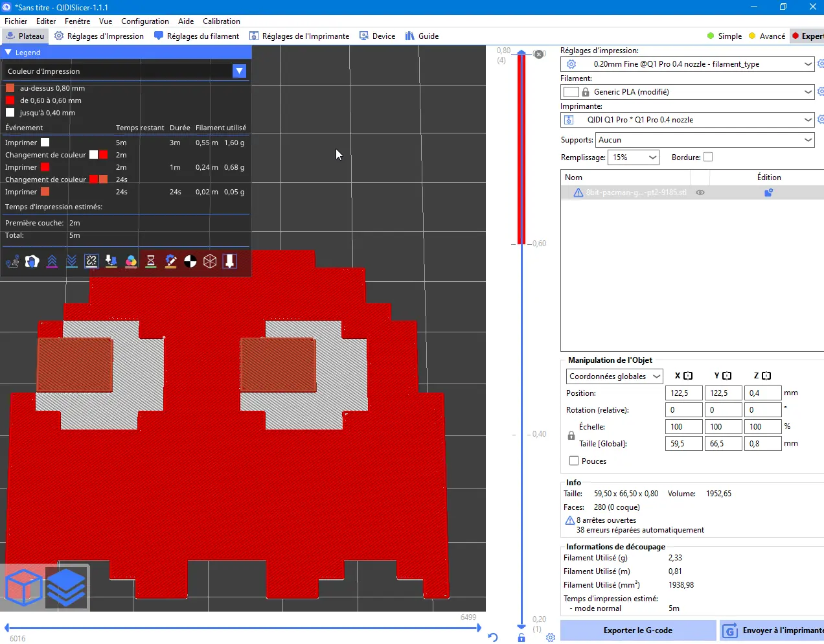Toggle the vertical slider lock icon
The width and height of the screenshot is (824, 644).
coord(521,638)
